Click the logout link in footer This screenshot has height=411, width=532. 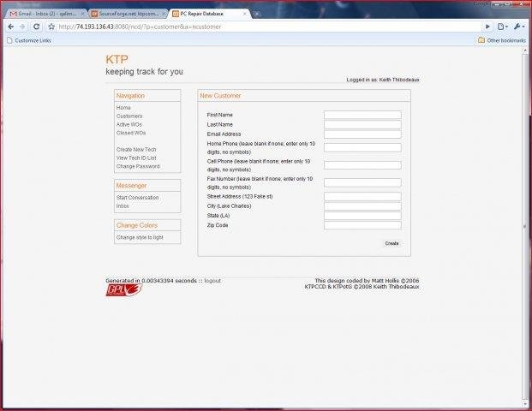[212, 281]
